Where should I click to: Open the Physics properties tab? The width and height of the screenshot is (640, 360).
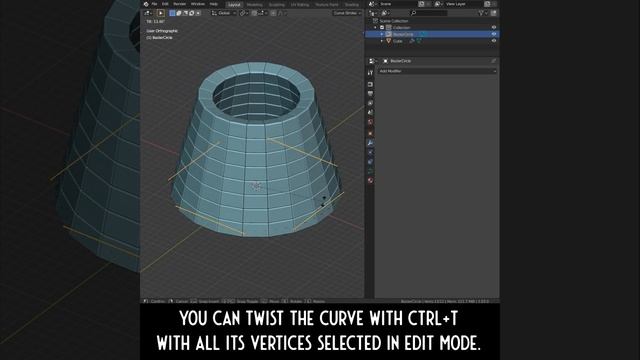(x=370, y=152)
